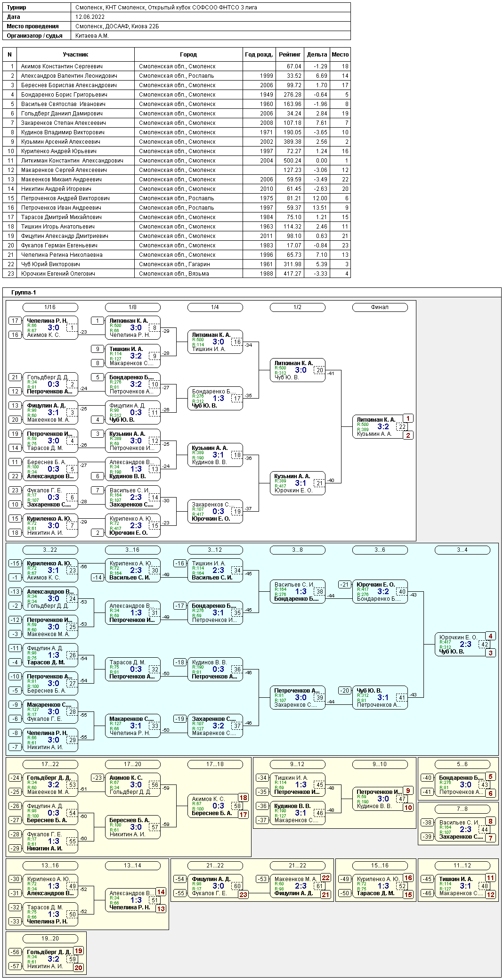Select participant row Юрочкин Евгений Олегович
The width and height of the screenshot is (504, 980).
pos(58,274)
